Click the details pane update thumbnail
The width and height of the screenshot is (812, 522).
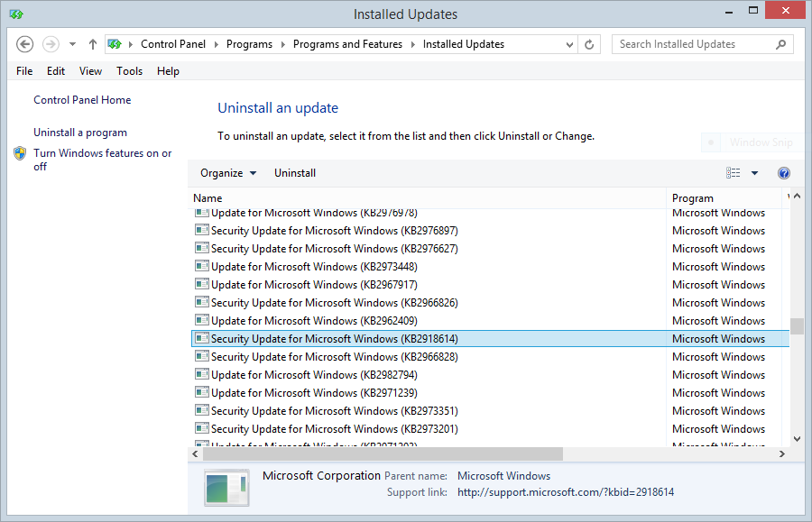click(226, 488)
